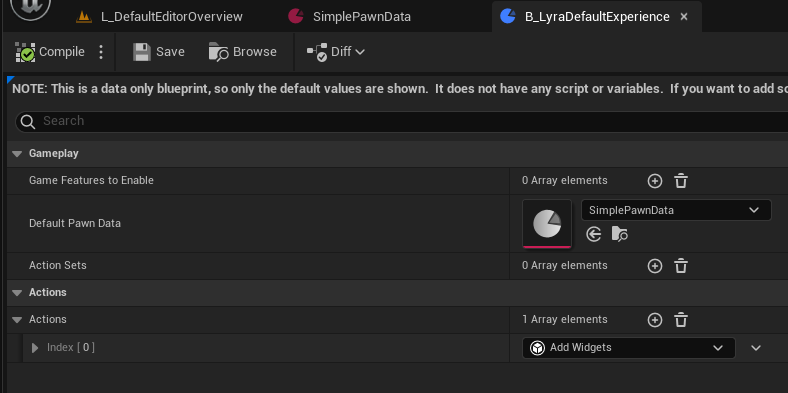Switch to the SimplePawnData tab

point(349,17)
